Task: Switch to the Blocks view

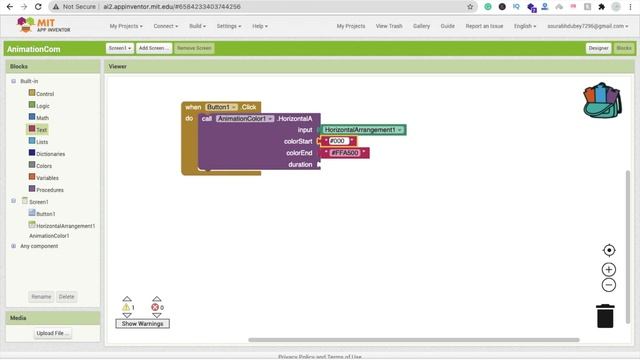Action: (x=624, y=48)
